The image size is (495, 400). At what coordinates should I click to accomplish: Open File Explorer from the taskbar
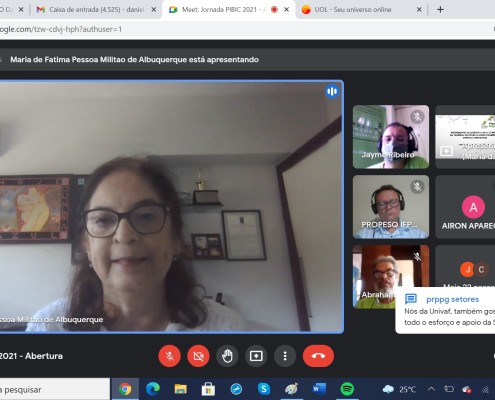click(181, 389)
